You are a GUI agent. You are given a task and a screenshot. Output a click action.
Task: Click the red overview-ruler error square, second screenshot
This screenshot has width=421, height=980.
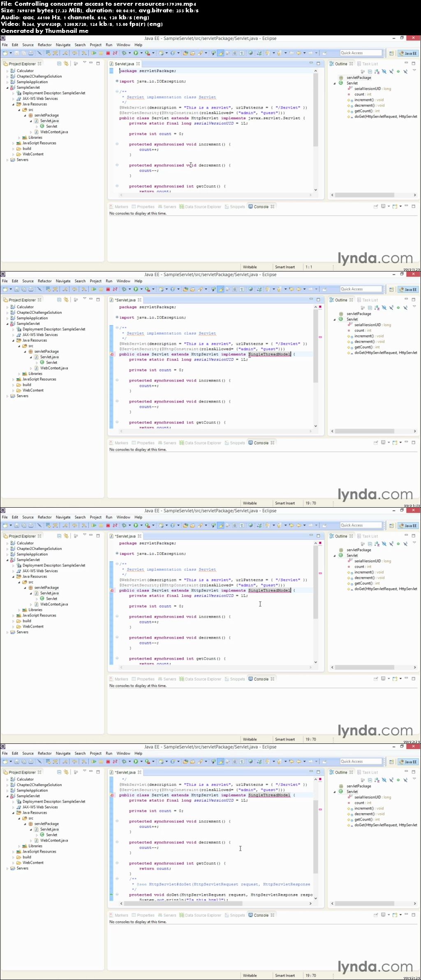[x=320, y=307]
